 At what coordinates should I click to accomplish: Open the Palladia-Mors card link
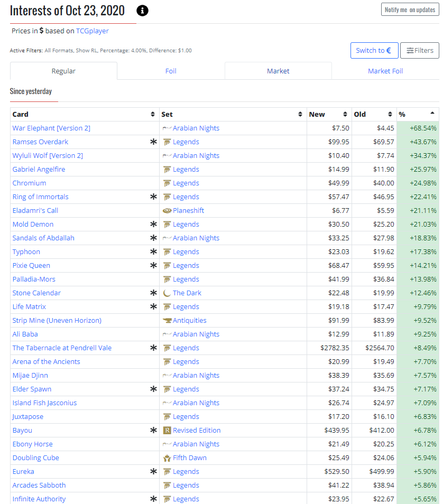pyautogui.click(x=34, y=279)
